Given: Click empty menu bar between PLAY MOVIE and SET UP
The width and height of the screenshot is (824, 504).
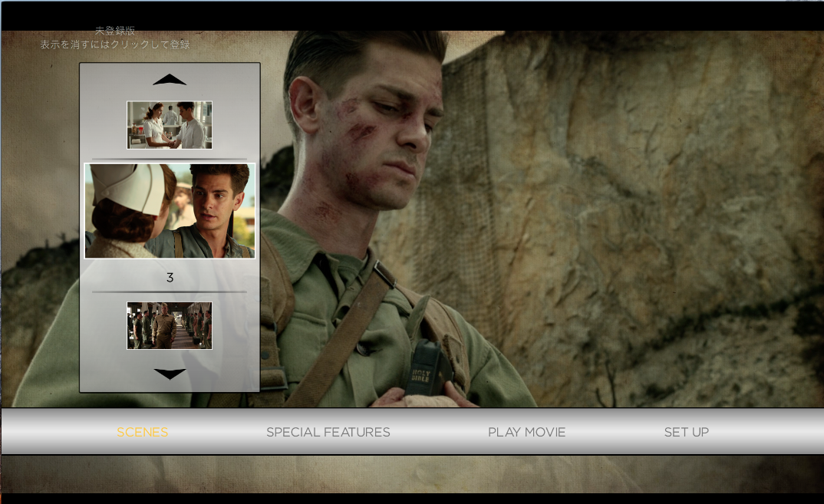Looking at the screenshot, I should coord(614,432).
